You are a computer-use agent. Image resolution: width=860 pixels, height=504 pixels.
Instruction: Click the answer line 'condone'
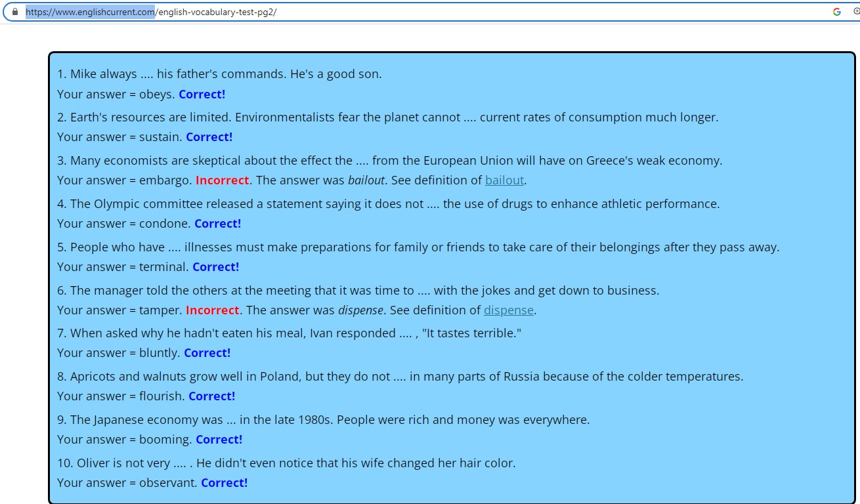(149, 224)
